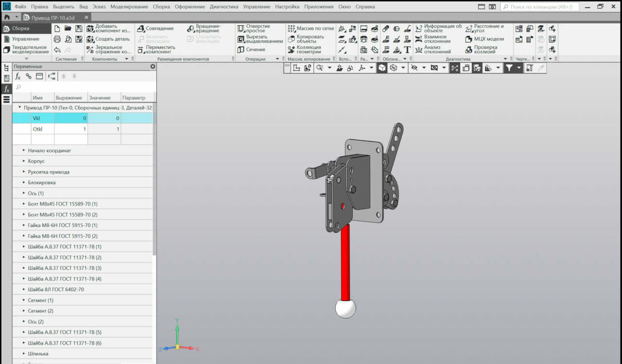Image resolution: width=622 pixels, height=364 pixels.
Task: Toggle hidden objects eye icon
Action: (x=414, y=68)
